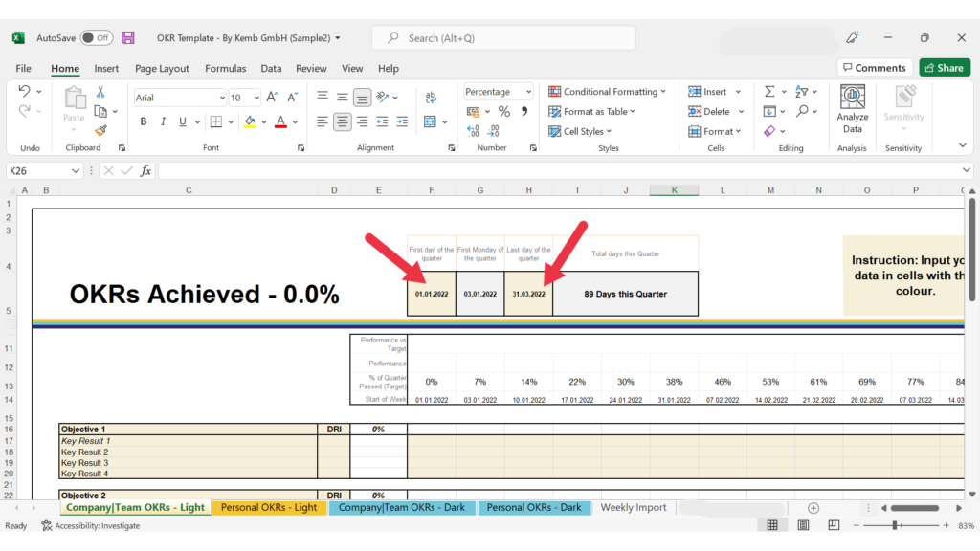The width and height of the screenshot is (980, 551).
Task: Click the Redo arrow icon
Action: [24, 111]
